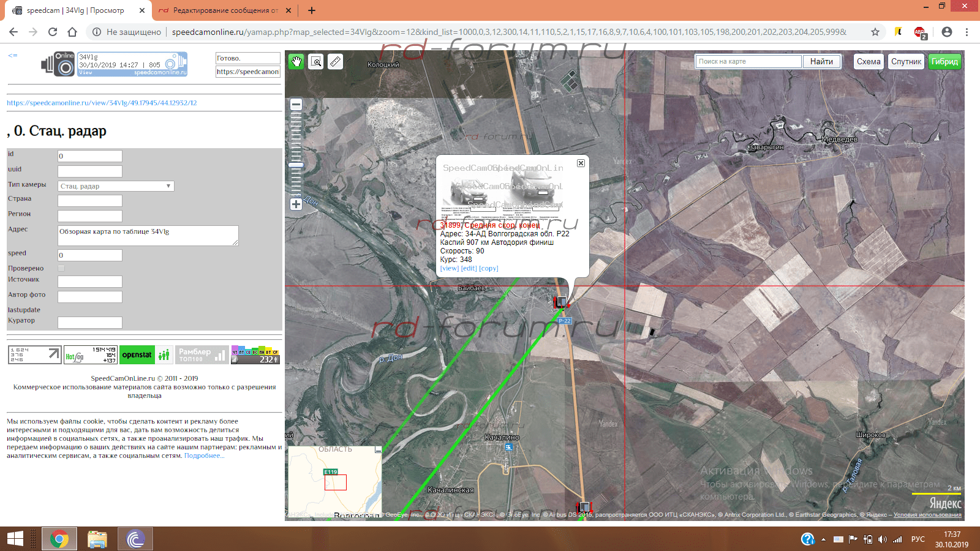Open the Chrome three-dot menu
This screenshot has height=551, width=980.
tap(967, 32)
